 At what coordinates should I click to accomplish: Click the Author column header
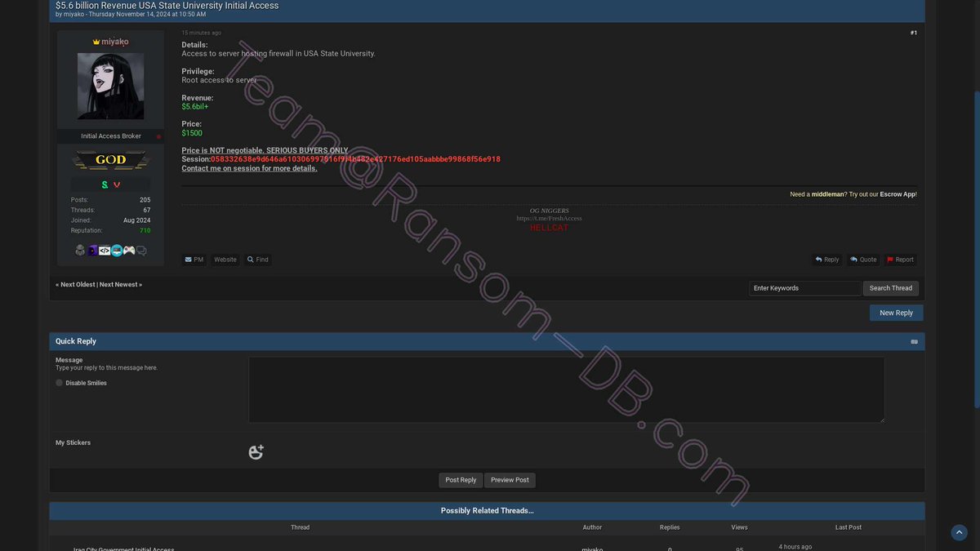592,527
